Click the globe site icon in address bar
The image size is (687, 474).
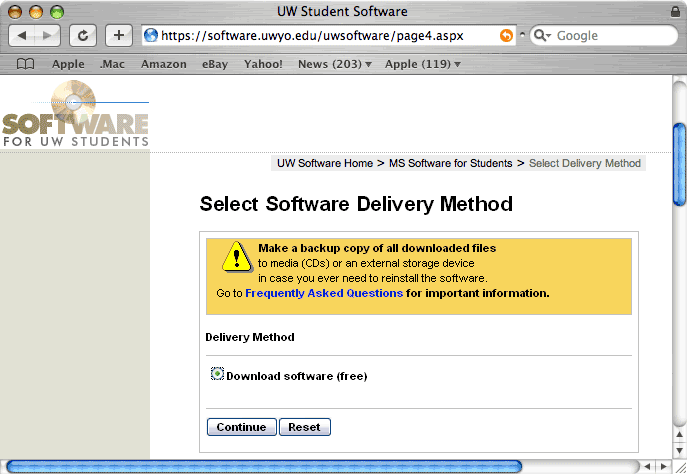point(151,35)
